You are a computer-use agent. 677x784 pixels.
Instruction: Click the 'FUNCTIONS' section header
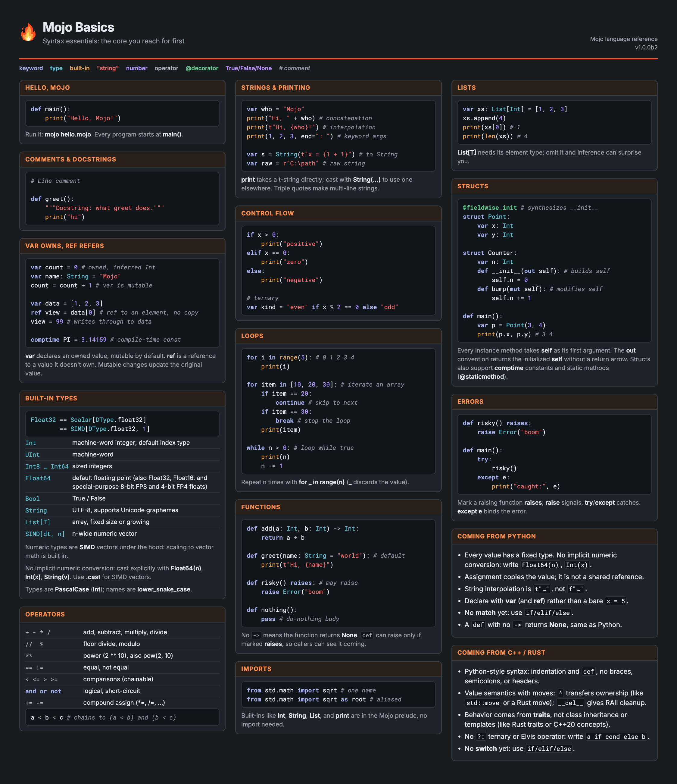coord(261,507)
